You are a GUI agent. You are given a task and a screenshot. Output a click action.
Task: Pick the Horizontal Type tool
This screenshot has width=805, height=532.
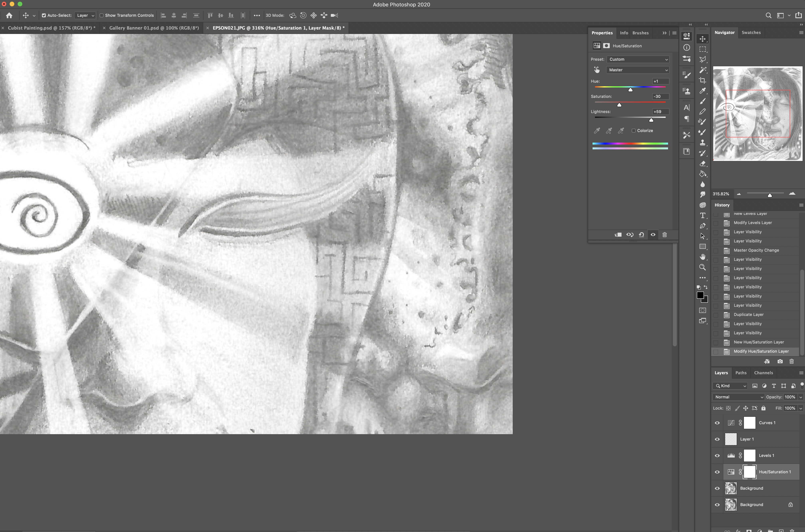[703, 215]
